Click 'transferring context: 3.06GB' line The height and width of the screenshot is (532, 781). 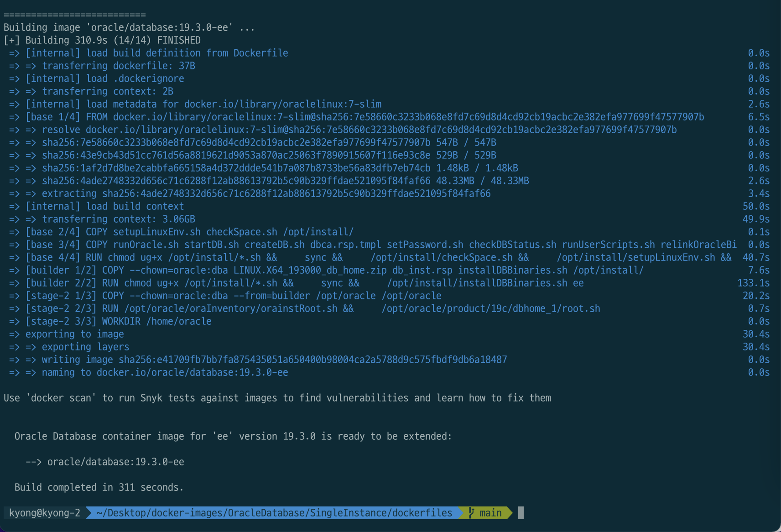(102, 219)
